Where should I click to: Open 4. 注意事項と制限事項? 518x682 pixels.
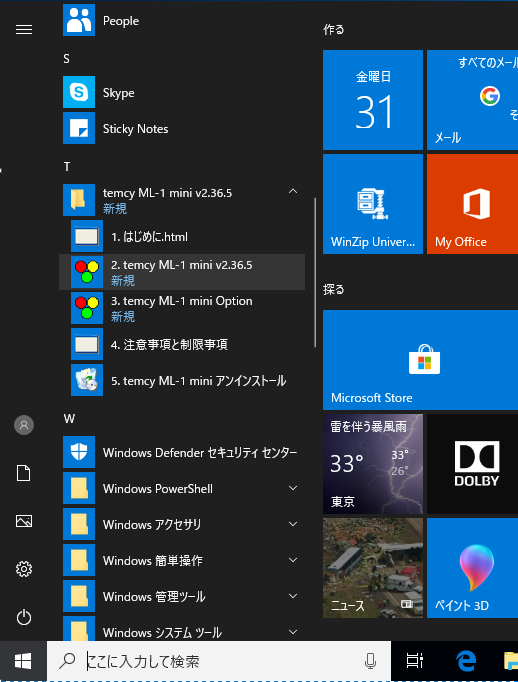point(183,344)
